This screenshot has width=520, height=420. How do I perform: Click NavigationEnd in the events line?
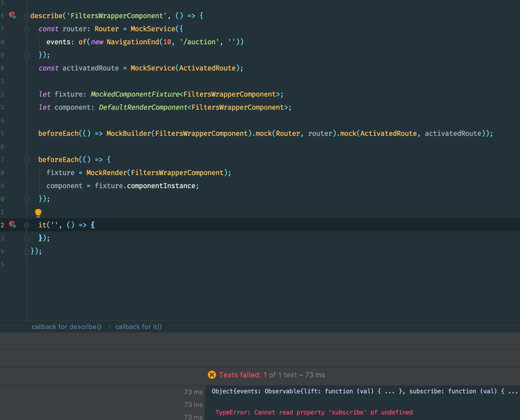133,42
